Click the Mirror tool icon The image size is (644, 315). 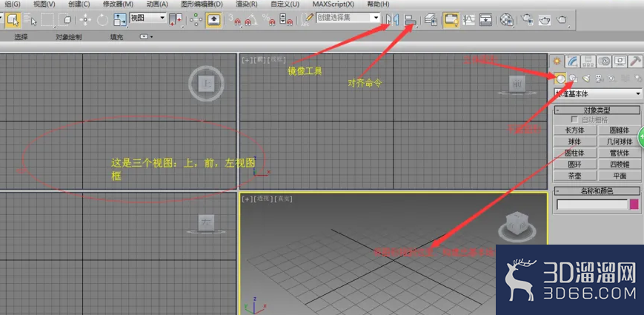click(392, 19)
